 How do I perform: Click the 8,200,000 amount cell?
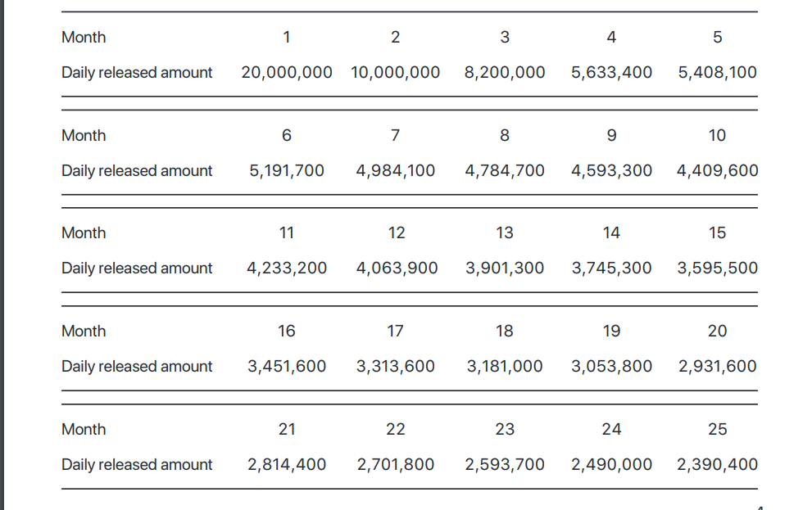(x=504, y=73)
